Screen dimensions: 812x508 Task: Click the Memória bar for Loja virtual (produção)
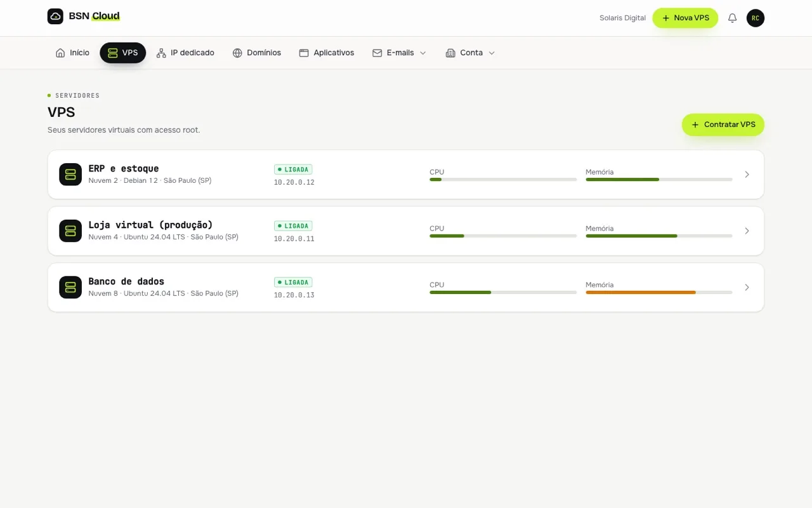(x=659, y=236)
